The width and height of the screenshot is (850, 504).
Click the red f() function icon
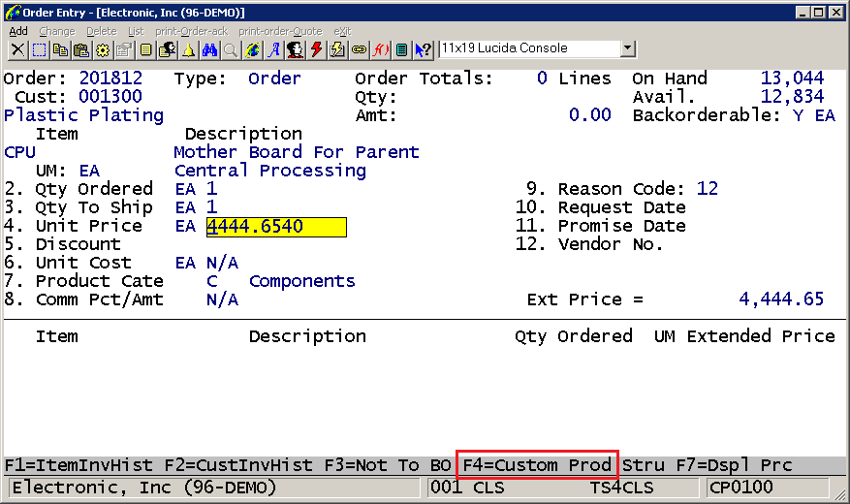pos(381,49)
